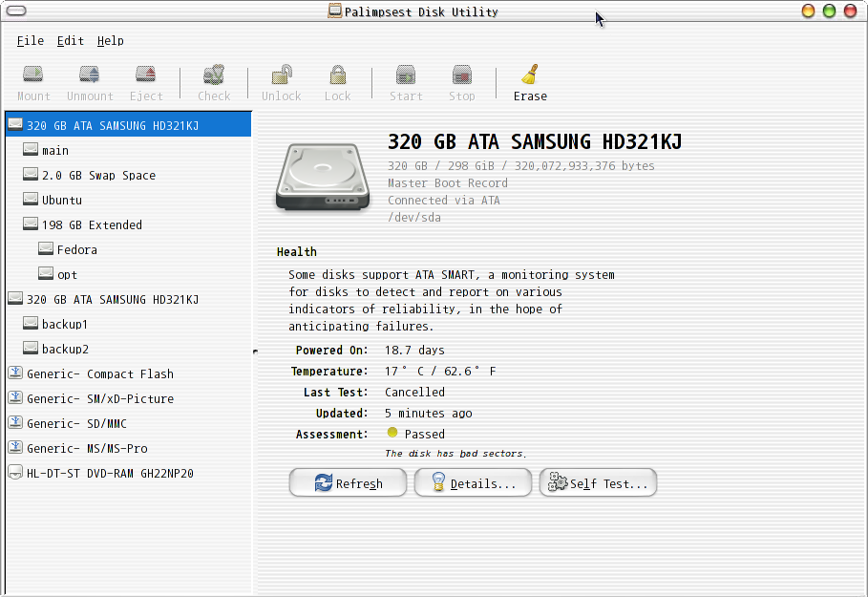Select the second 320 GB SAMSUNG disk
Viewport: 868px width, 597px height.
(x=128, y=299)
